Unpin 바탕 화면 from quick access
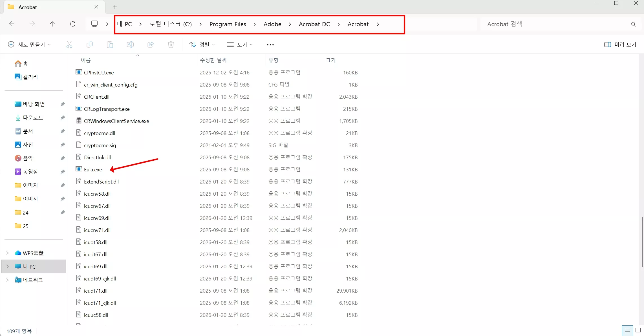Screen dimensions: 644x336 pyautogui.click(x=63, y=104)
